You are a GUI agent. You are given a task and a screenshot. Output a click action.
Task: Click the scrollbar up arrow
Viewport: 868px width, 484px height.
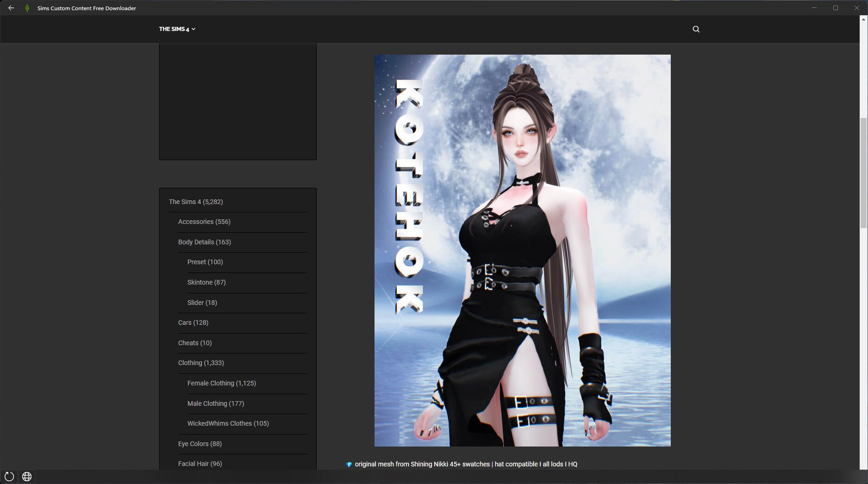(863, 19)
